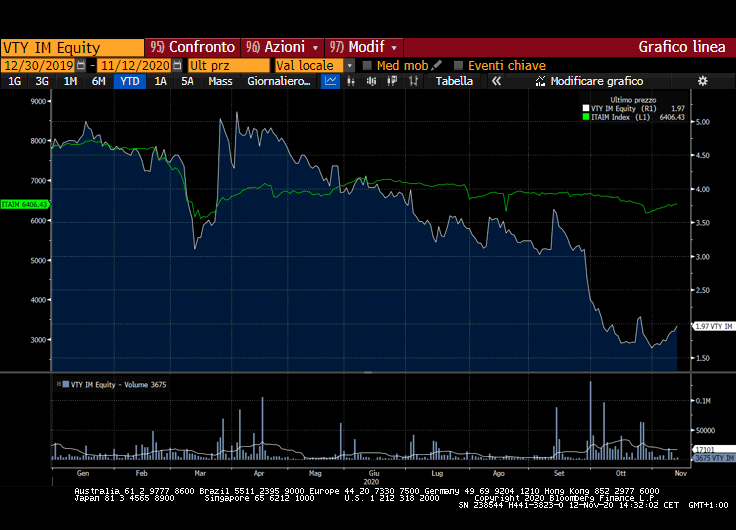Enable the Med mob checkbox
The image size is (736, 530).
[x=367, y=65]
